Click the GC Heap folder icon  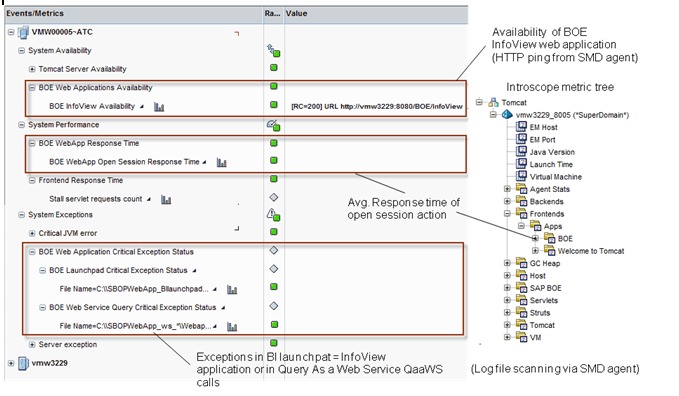521,263
